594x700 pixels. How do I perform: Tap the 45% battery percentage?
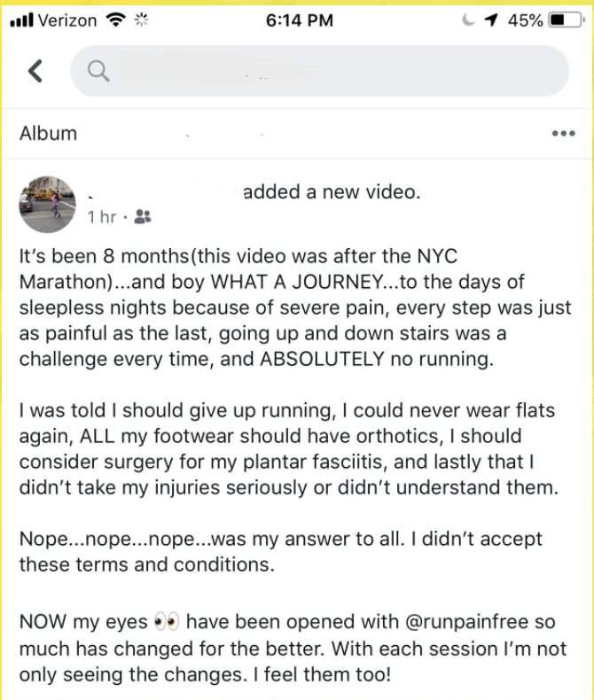(525, 20)
